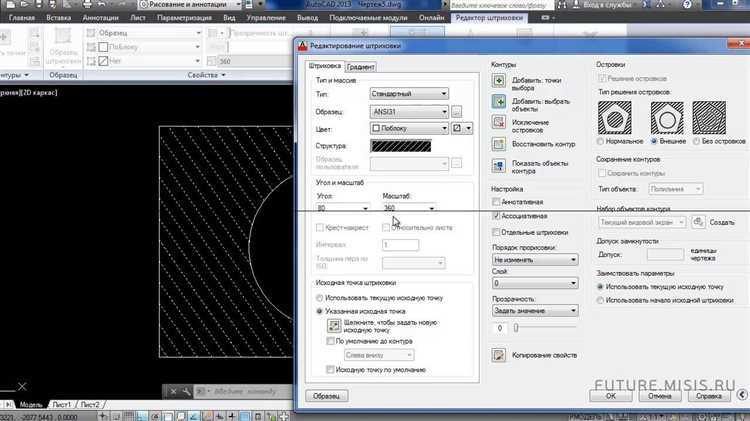This screenshot has height=421, width=750.
Task: Click the 'Исключение островков' icon
Action: tap(500, 123)
